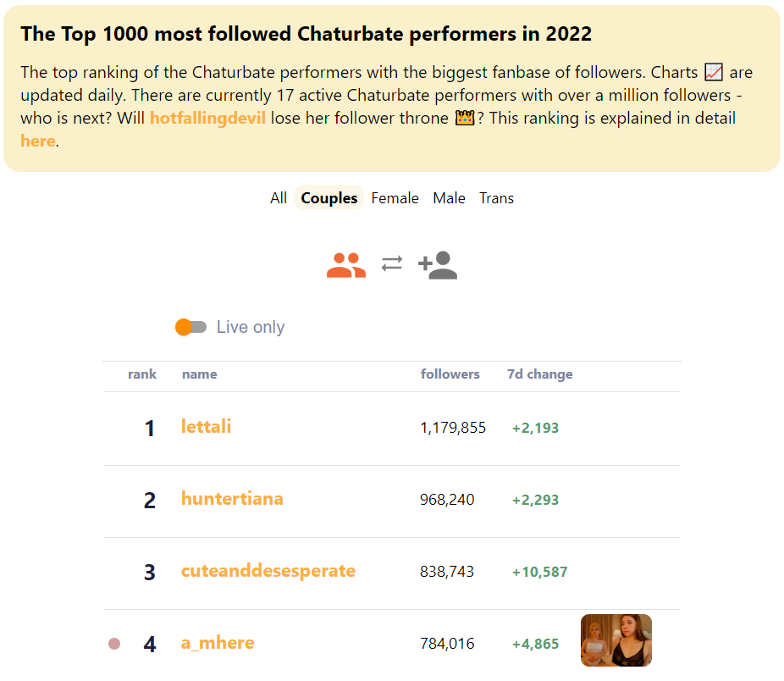Click the a_mhere performer name
Screen dimensions: 784x681
[x=218, y=643]
